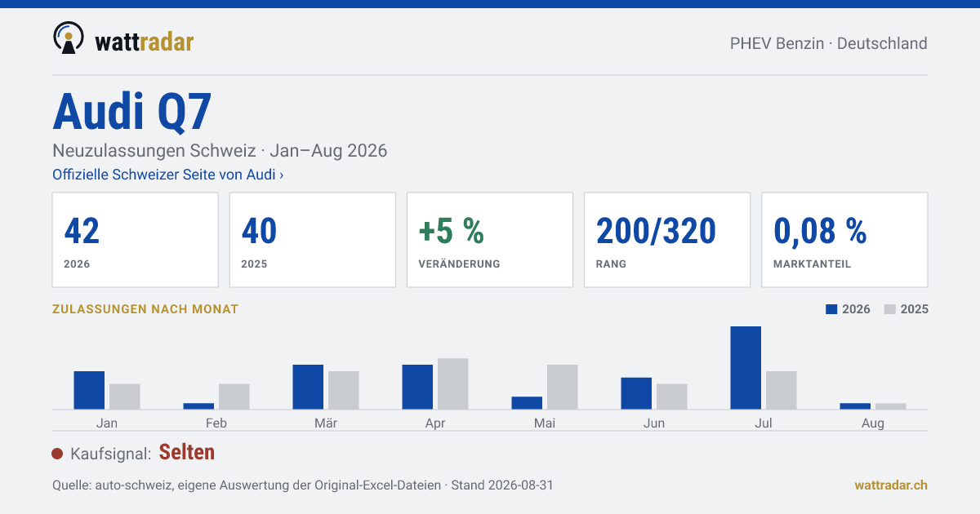Image resolution: width=980 pixels, height=514 pixels.
Task: Click the grey 2025 bar for Jan
Action: (x=125, y=397)
